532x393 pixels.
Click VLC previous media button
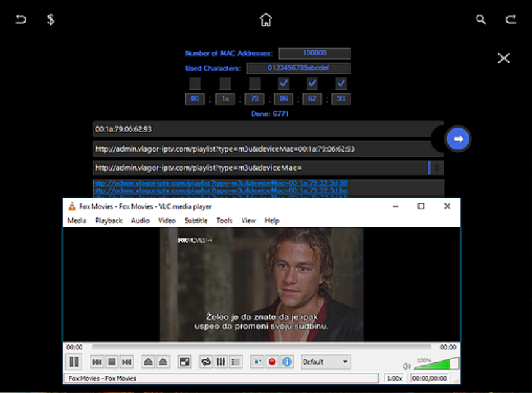pos(97,362)
